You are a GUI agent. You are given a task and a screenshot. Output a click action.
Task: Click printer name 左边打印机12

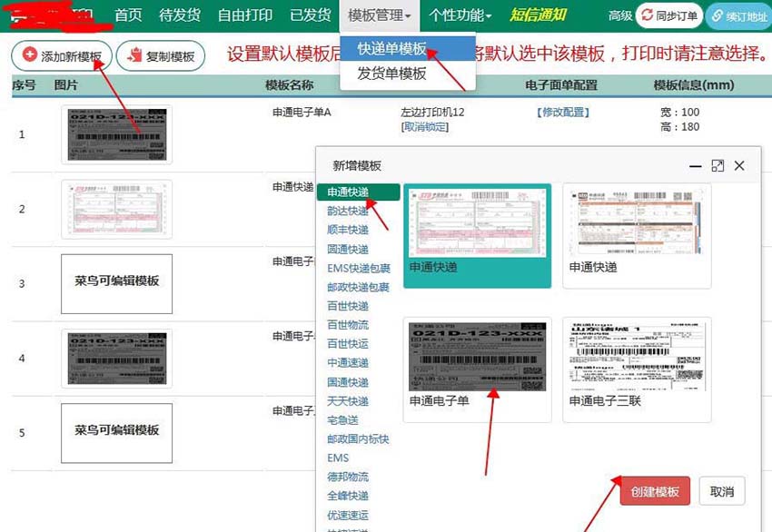pos(432,113)
